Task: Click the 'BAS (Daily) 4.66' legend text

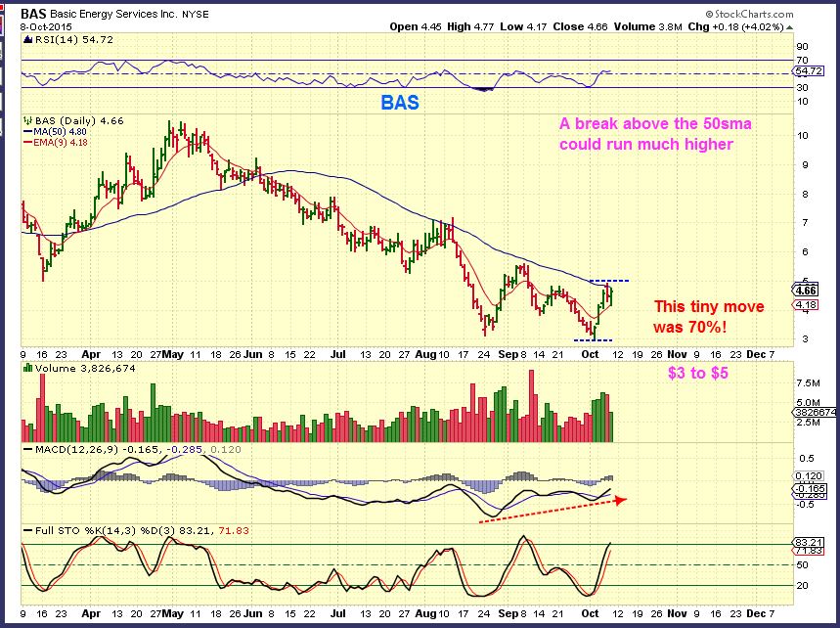Action: 79,121
